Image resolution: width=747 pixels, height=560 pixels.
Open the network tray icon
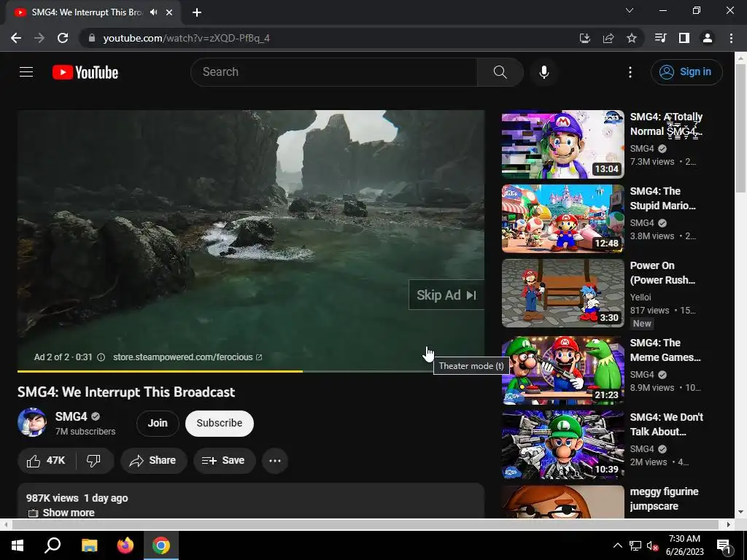[635, 545]
